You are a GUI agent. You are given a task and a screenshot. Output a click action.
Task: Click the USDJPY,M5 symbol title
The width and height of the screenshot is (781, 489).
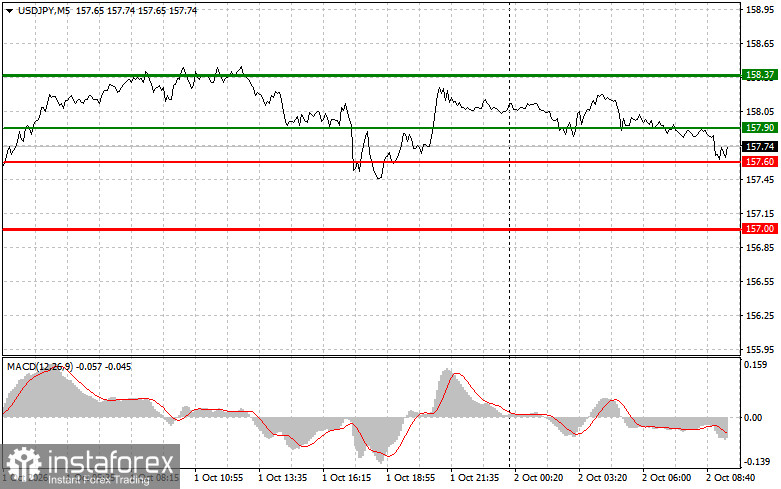(x=44, y=10)
